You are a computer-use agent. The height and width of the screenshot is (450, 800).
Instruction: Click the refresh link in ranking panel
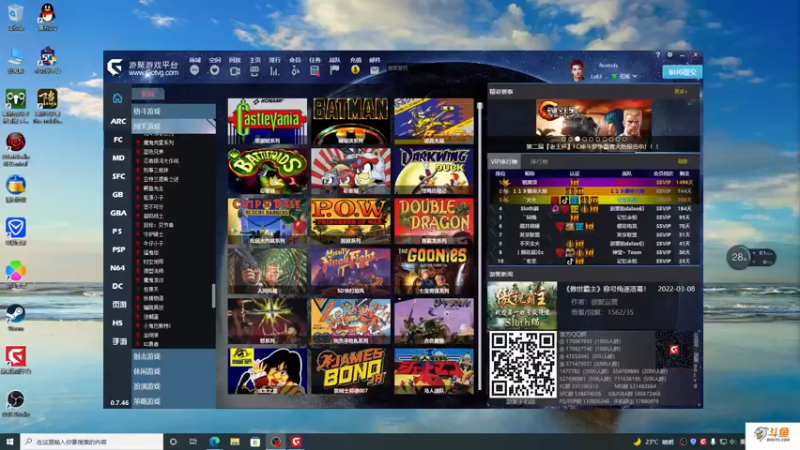[x=682, y=162]
